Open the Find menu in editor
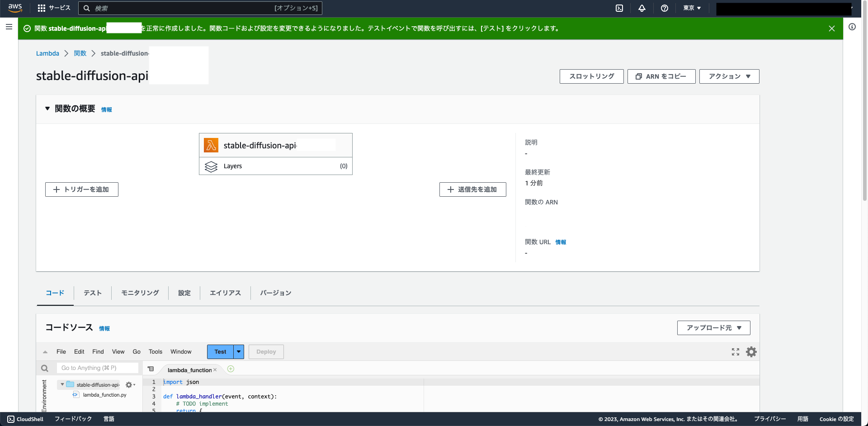Image resolution: width=868 pixels, height=426 pixels. 98,352
